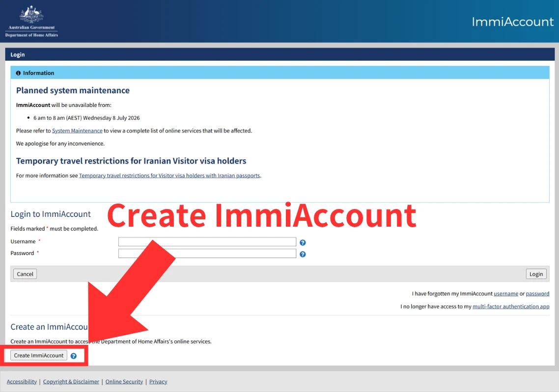
Task: Click the Cancel button
Action: point(25,274)
